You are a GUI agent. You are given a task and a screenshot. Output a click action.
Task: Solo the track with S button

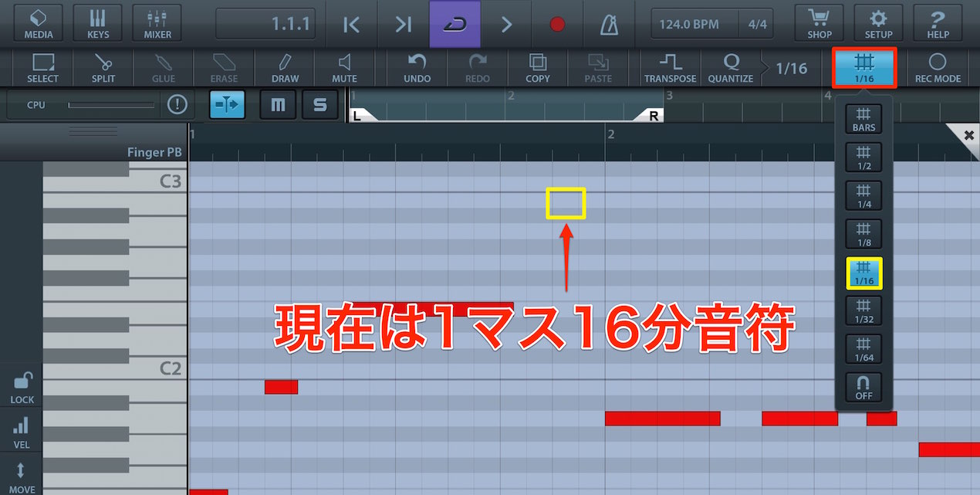[x=320, y=104]
